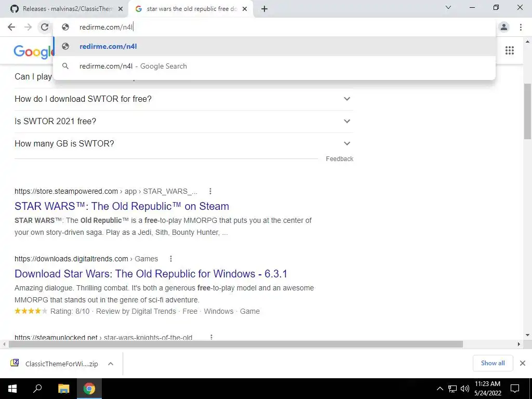Open 'STAR WARS: The Old Republic on Steam' result
Viewport: 532px width, 399px height.
click(122, 206)
